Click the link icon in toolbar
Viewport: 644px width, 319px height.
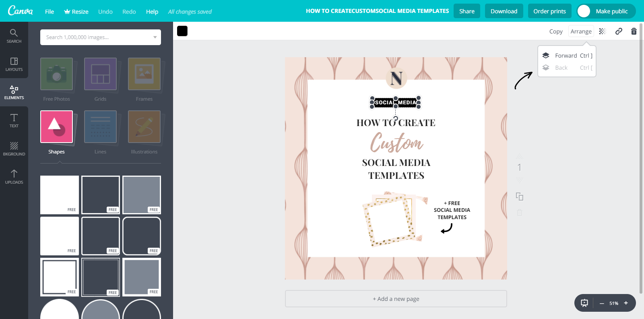619,31
